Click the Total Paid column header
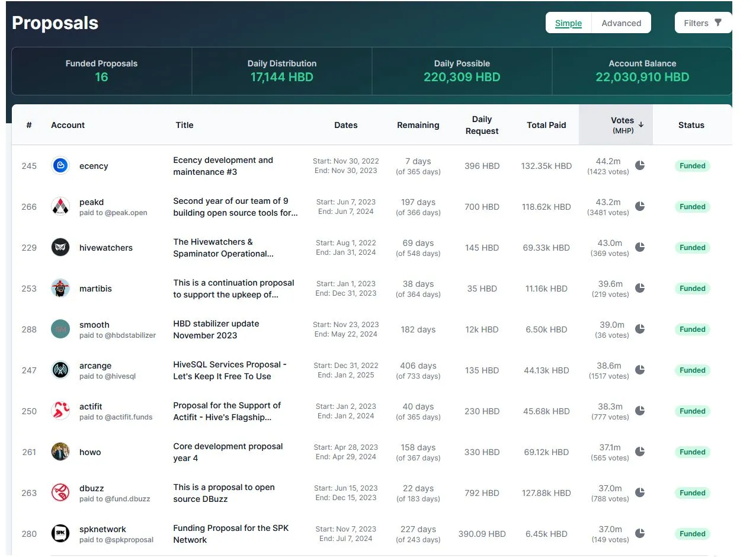 [546, 125]
